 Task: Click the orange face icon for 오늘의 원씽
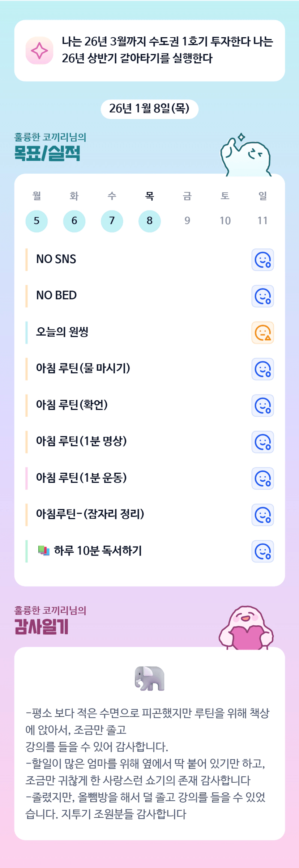click(262, 333)
